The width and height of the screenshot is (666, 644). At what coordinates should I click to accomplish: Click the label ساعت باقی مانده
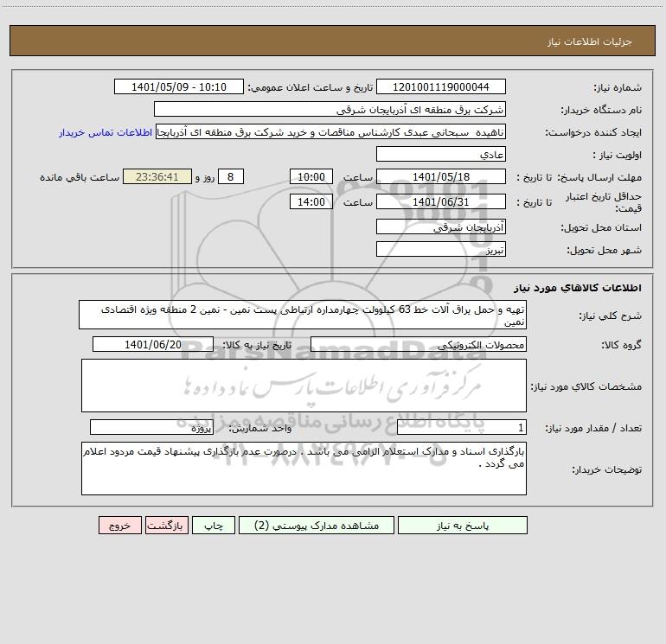click(80, 177)
